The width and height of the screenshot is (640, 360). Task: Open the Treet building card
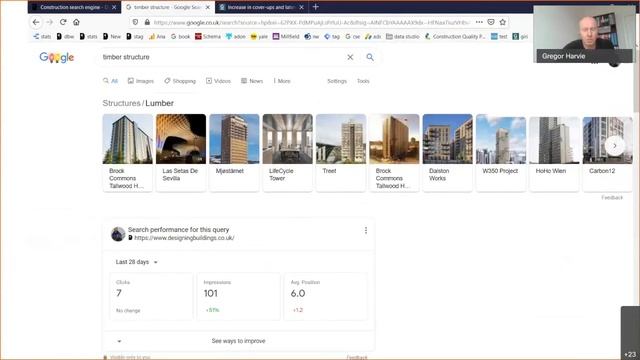tap(341, 153)
